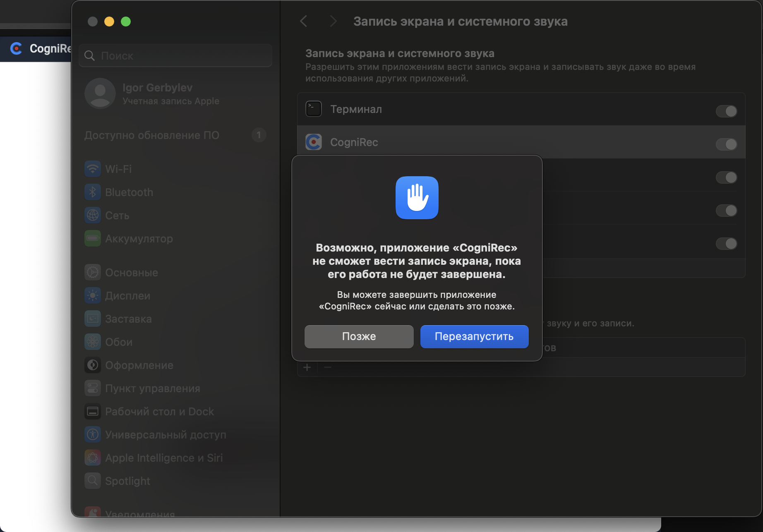Click the plus button to add app
Viewport: 763px width, 532px height.
pos(307,367)
